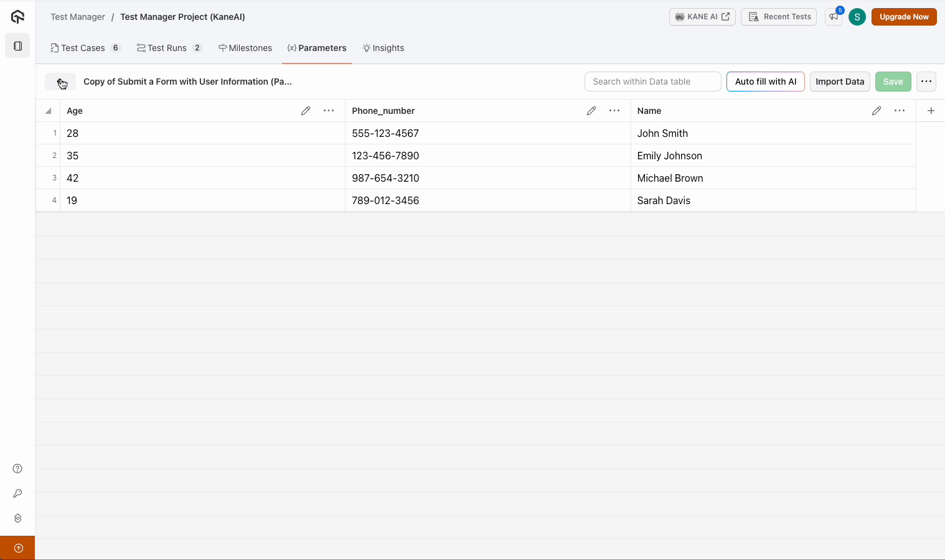Click the key icon in left sidebar
This screenshot has height=560, width=945.
(17, 493)
